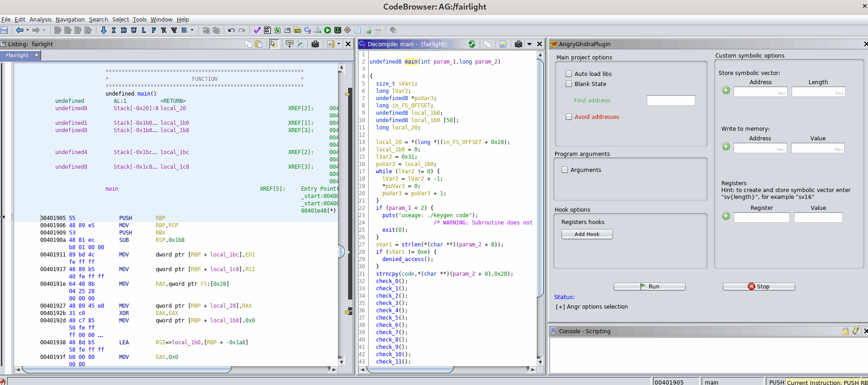
Task: Enable the Arguments checkbox
Action: [565, 170]
